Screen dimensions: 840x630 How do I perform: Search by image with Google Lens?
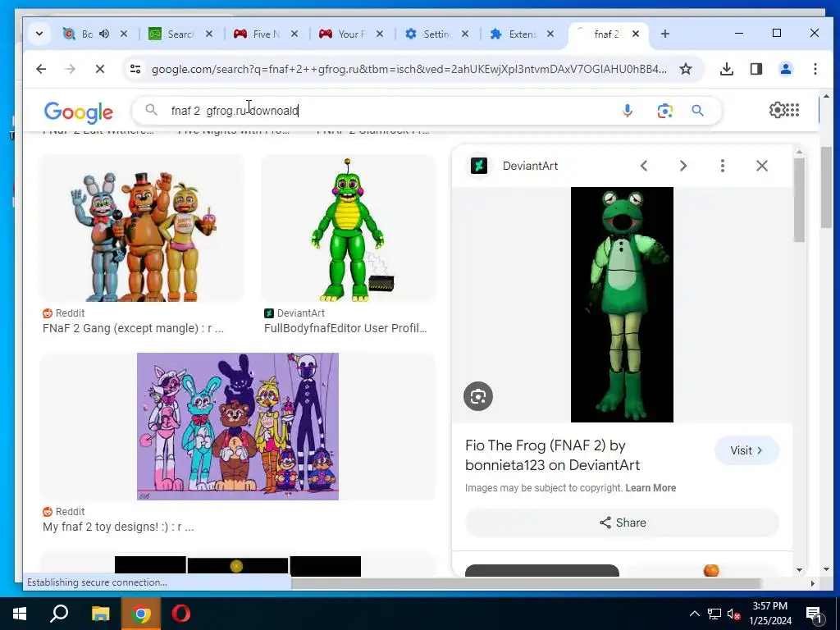point(664,111)
